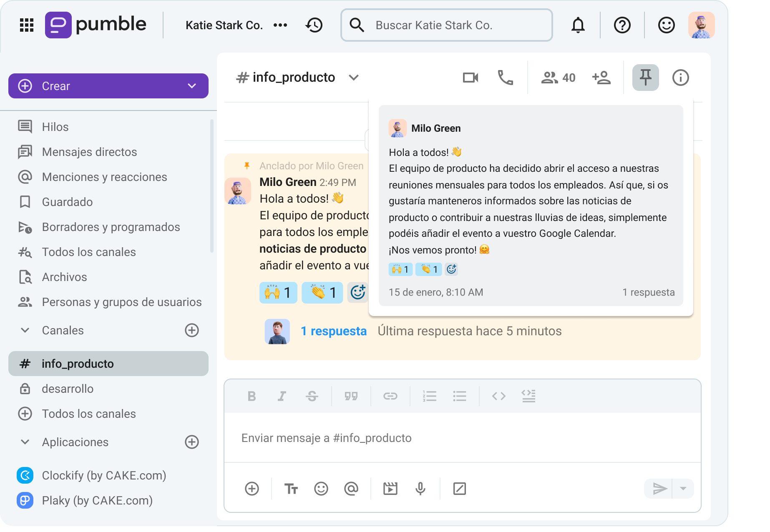Screen dimensions: 770x532
Task: Open the info_producto channel dropdown
Action: click(x=354, y=78)
